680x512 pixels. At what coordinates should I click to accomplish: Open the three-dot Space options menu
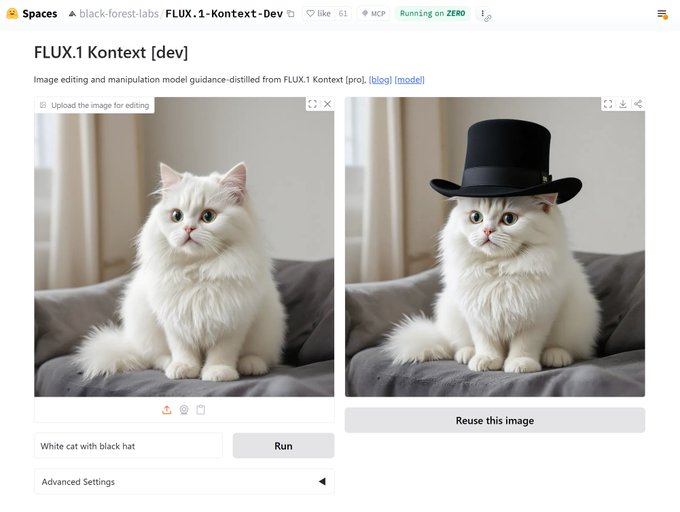point(483,14)
